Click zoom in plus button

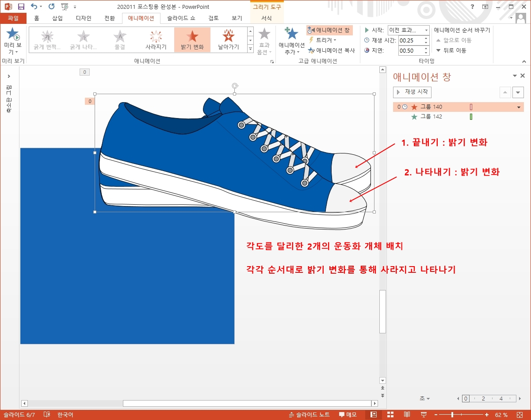coord(487,415)
